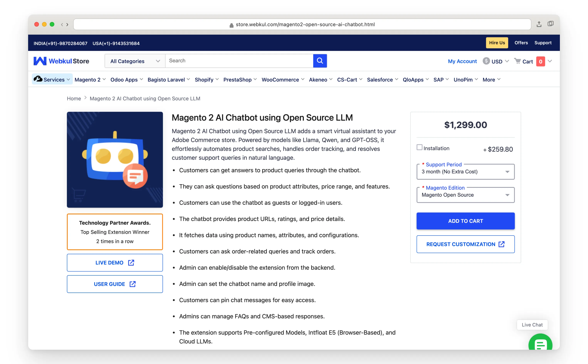Screen dimensions: 588x364
Task: Click the cart count badge
Action: 540,61
